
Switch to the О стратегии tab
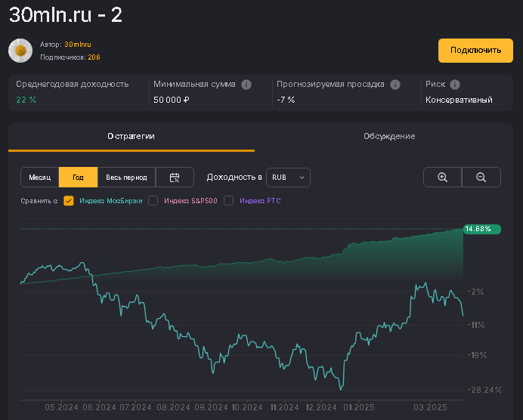coord(131,136)
